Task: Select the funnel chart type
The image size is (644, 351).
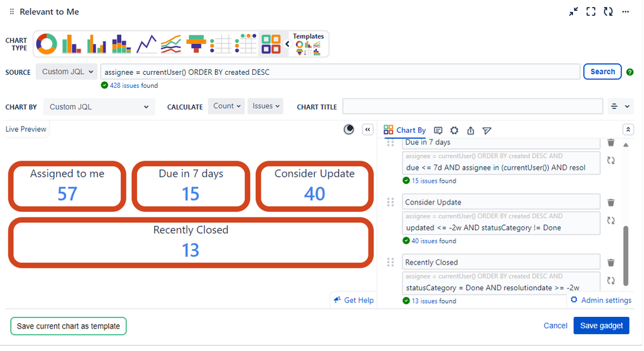Action: click(196, 44)
